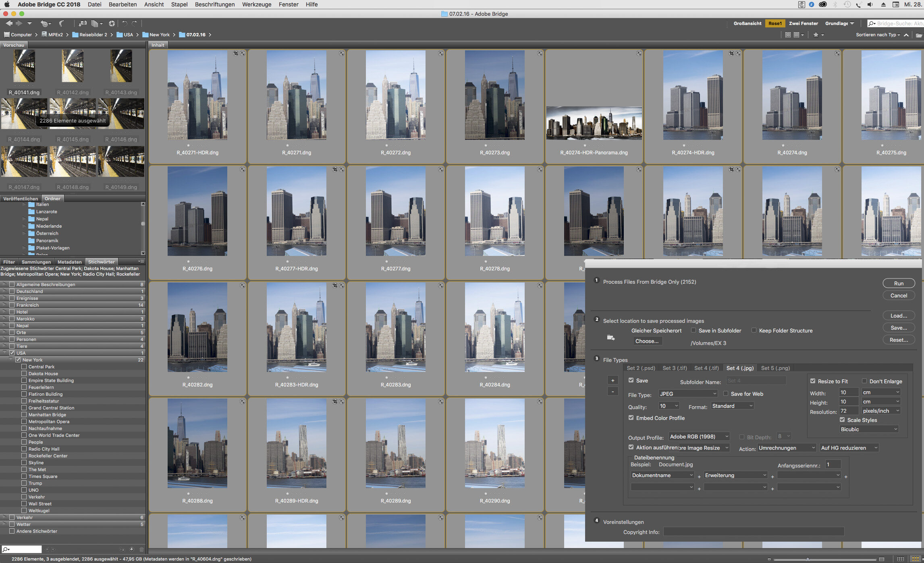Click the Computer icon in path bar

(x=7, y=35)
